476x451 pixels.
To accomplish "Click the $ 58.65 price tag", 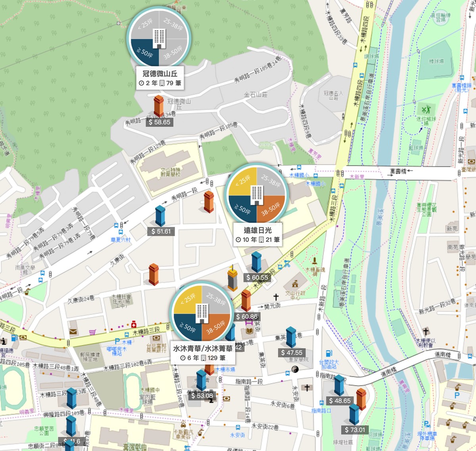I will point(159,122).
